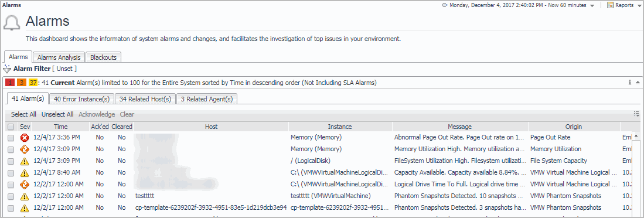This screenshot has height=218, width=644.
Task: Open the time range dropdown arrow
Action: 592,6
